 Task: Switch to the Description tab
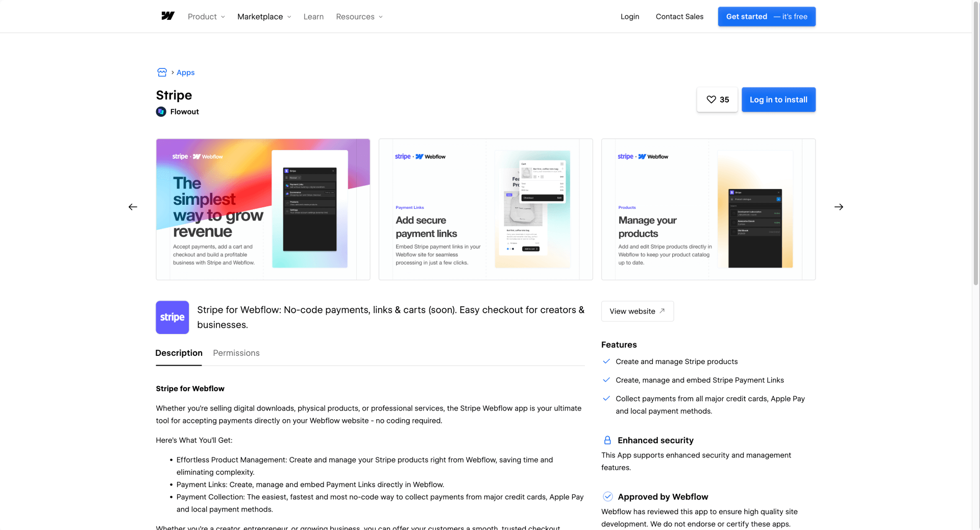pos(179,353)
